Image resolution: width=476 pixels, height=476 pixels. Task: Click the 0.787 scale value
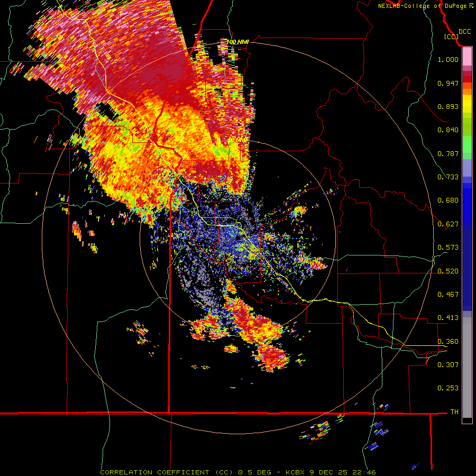pyautogui.click(x=448, y=153)
